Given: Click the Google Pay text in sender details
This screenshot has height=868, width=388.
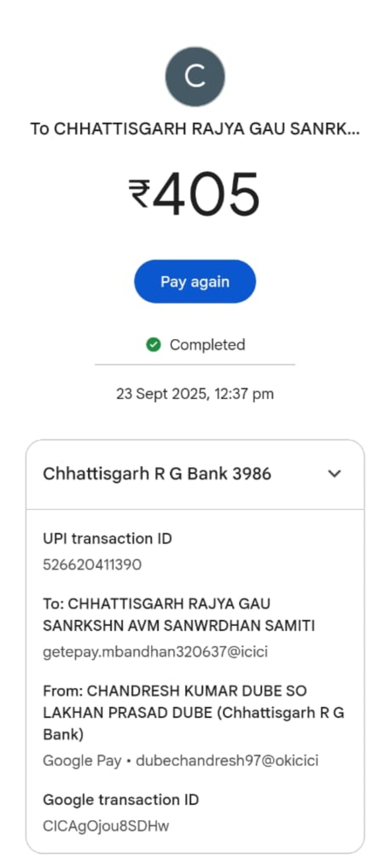Looking at the screenshot, I should click(x=82, y=760).
